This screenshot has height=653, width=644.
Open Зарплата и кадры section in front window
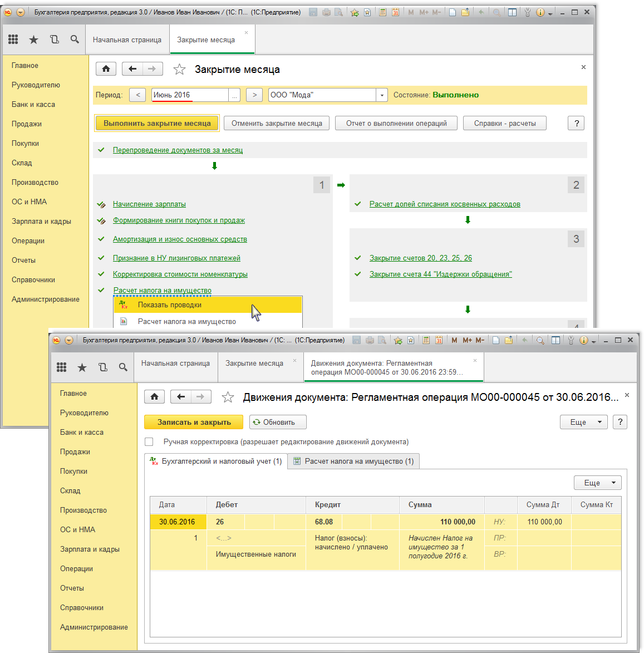90,549
